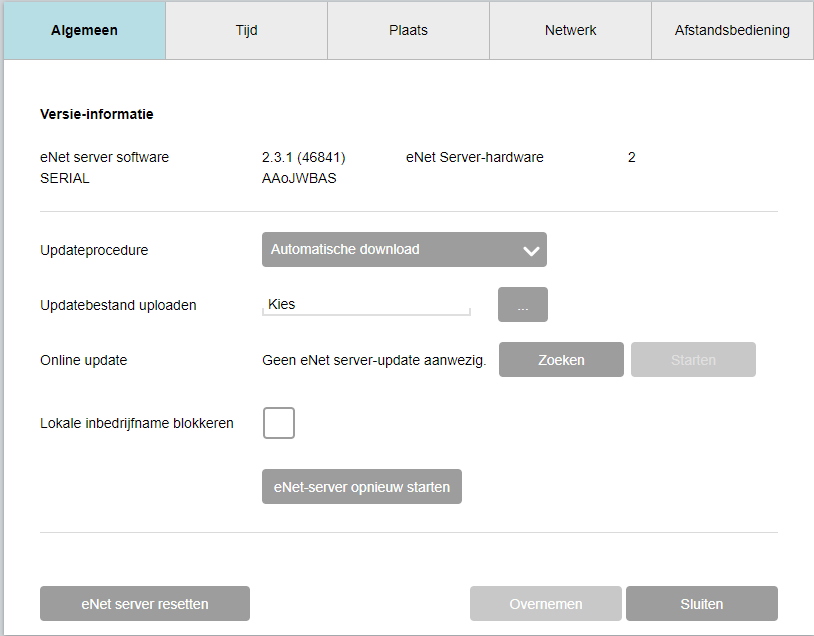Screen dimensions: 814x636
Task: Click the software version 2.3.1 (46841)
Action: [304, 157]
